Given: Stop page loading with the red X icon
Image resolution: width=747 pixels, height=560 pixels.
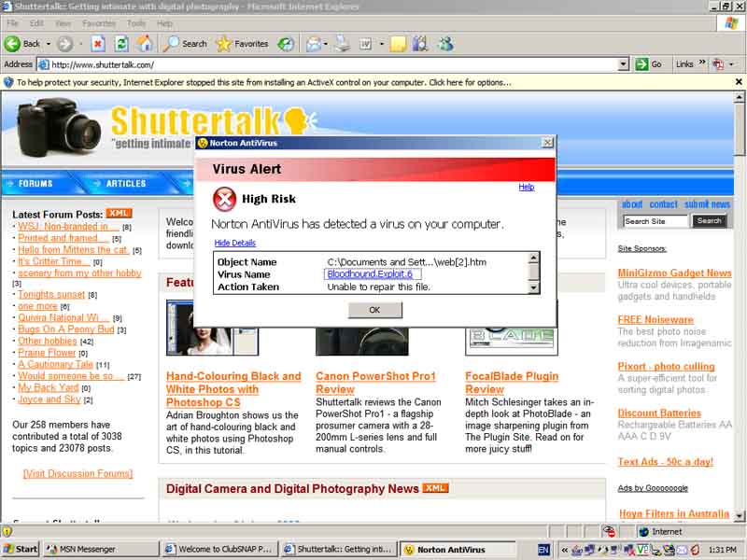Looking at the screenshot, I should coord(98,44).
